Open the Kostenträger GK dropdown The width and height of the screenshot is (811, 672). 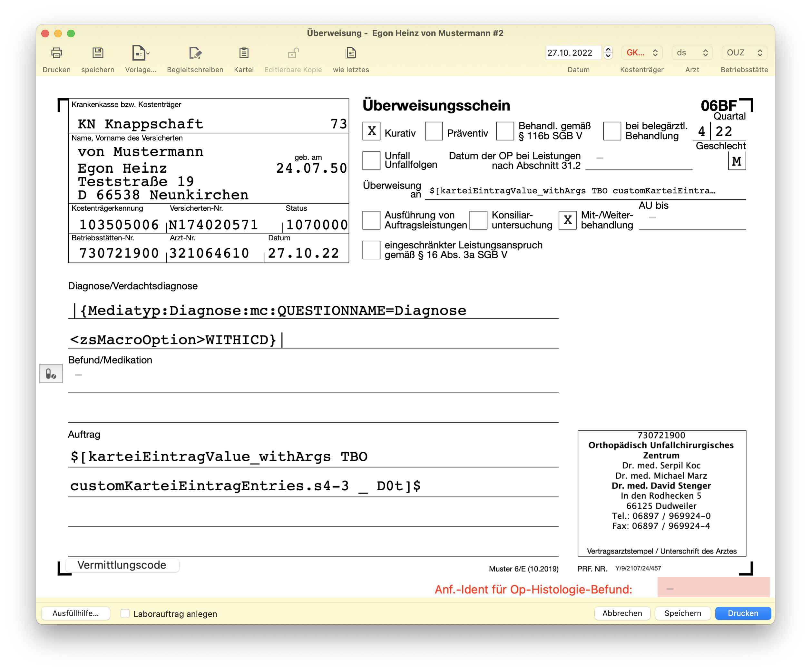pos(642,53)
